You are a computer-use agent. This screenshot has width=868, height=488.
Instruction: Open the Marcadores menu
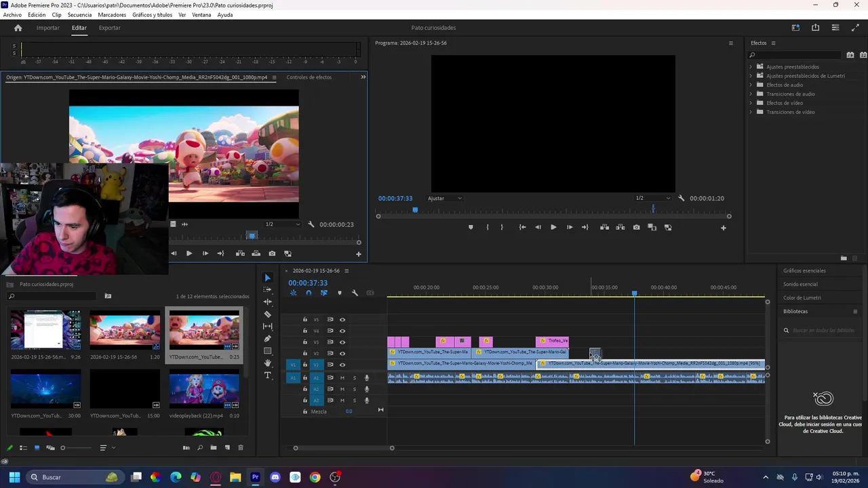112,15
